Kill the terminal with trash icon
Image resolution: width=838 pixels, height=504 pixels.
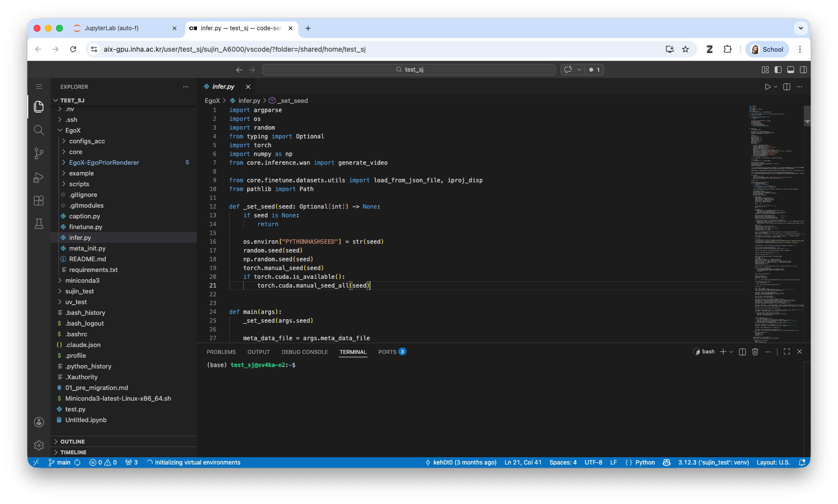[x=755, y=352]
